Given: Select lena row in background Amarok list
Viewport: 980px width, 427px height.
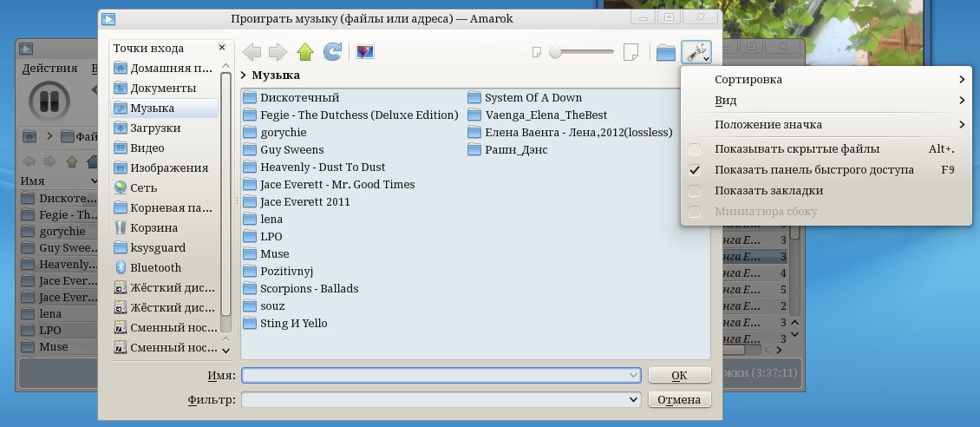Looking at the screenshot, I should [58, 314].
